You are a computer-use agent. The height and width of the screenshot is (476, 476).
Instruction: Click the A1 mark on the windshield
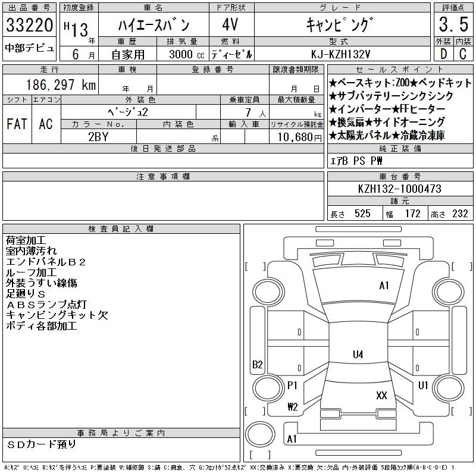tap(384, 286)
